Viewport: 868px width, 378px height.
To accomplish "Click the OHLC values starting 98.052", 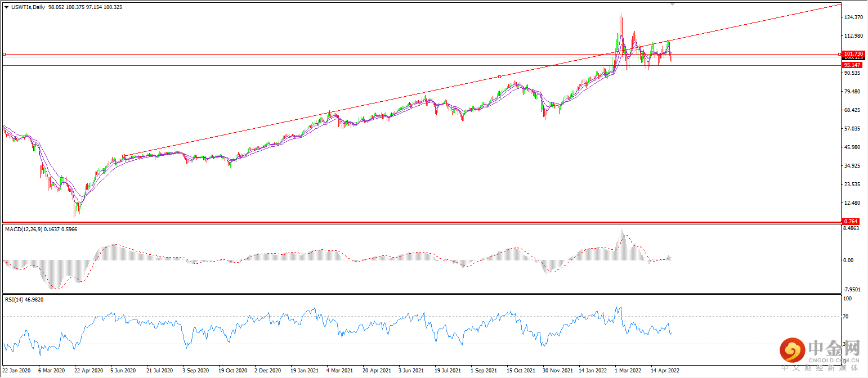I will (86, 7).
